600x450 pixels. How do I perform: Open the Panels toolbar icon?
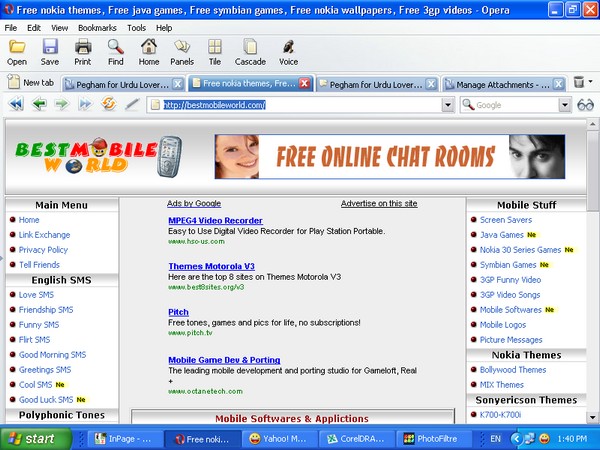tap(182, 52)
